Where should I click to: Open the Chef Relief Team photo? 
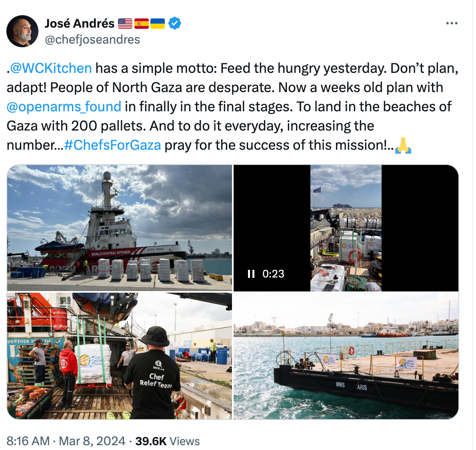(120, 356)
